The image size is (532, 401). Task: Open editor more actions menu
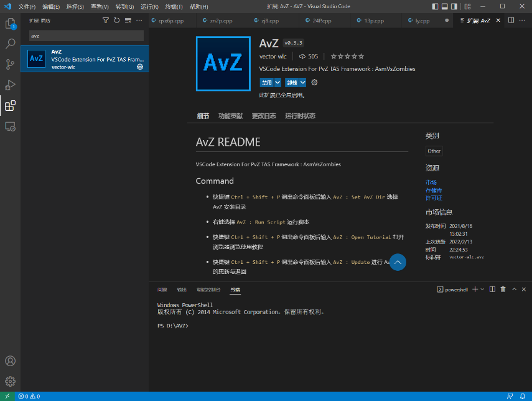coord(522,21)
